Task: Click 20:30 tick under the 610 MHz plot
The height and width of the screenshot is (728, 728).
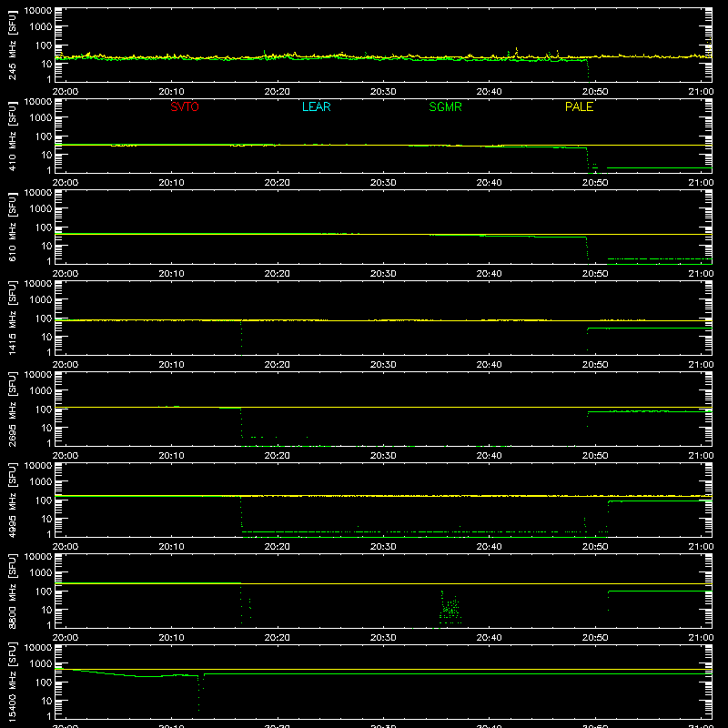Action: (383, 274)
